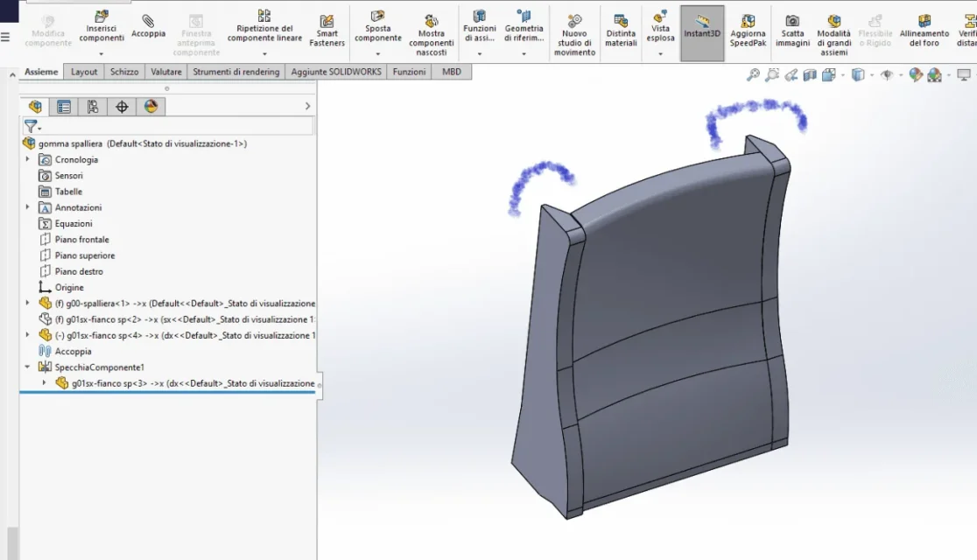Open Funzioni di assi dropdown arrow
The image size is (977, 560).
coord(479,54)
